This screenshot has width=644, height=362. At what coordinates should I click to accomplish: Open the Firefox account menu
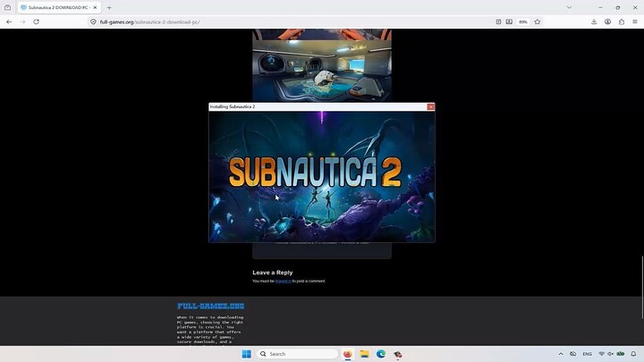tap(607, 21)
